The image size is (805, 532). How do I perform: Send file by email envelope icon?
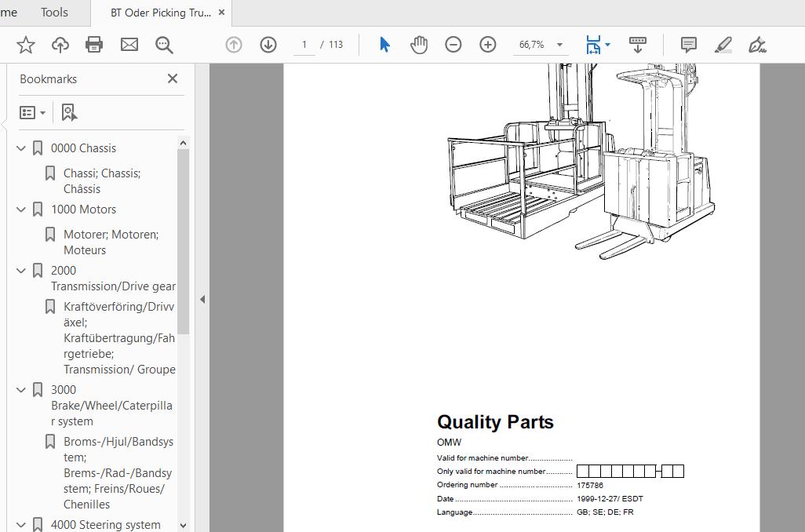point(129,45)
